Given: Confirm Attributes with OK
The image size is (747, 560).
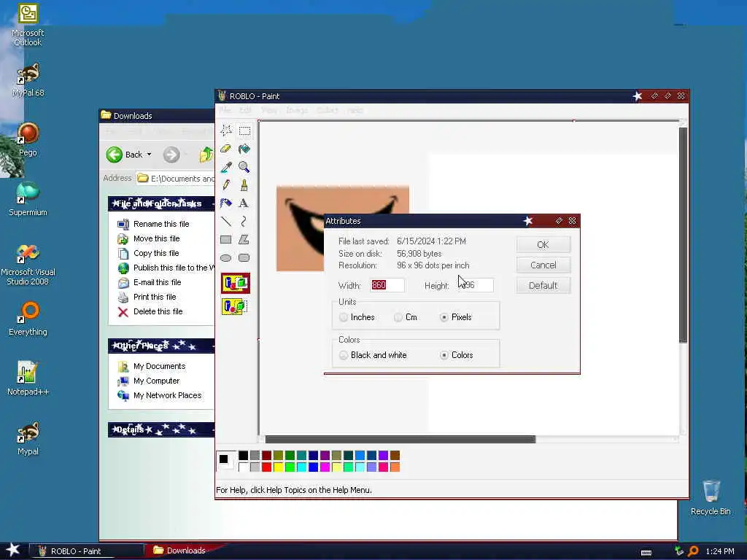Looking at the screenshot, I should click(x=543, y=245).
